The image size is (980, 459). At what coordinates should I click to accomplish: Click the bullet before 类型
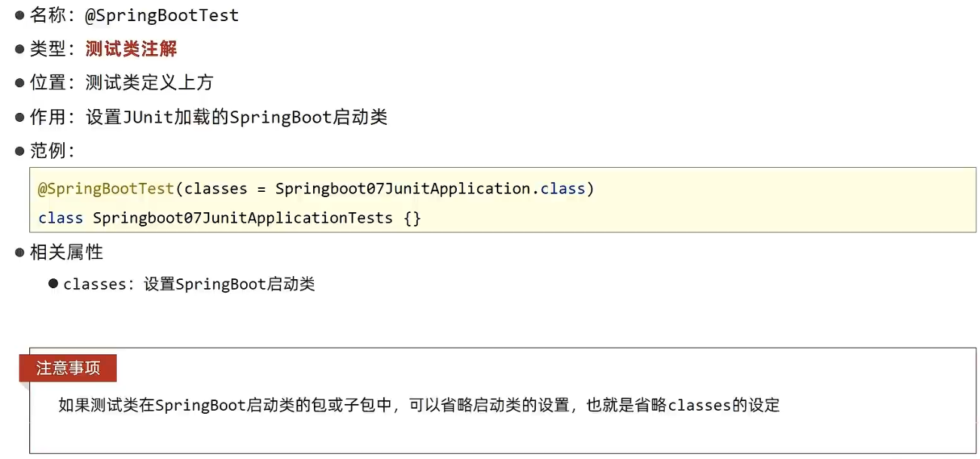[x=20, y=49]
